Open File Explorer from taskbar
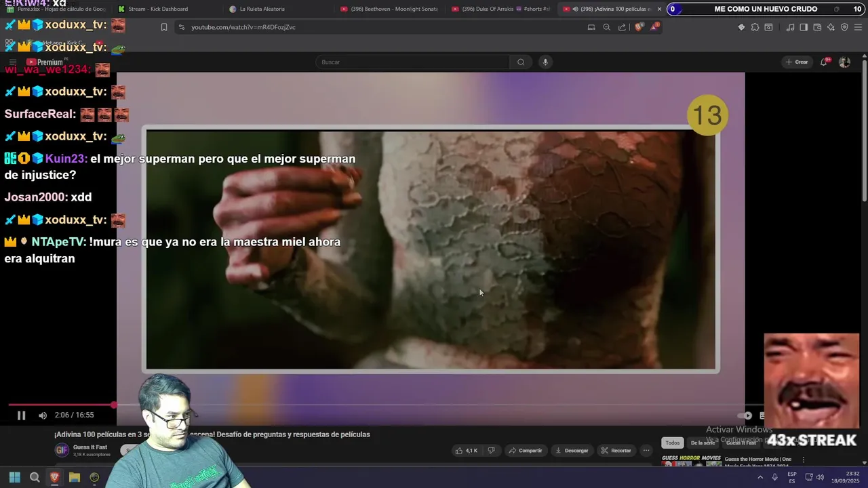The image size is (868, 488). pos(75,477)
